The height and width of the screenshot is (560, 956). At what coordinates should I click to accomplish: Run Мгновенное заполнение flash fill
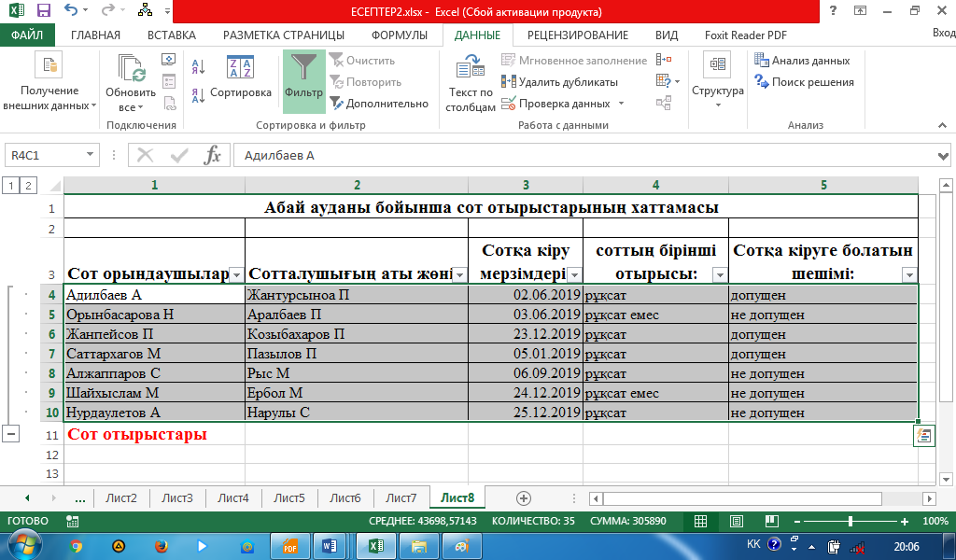[x=574, y=61]
